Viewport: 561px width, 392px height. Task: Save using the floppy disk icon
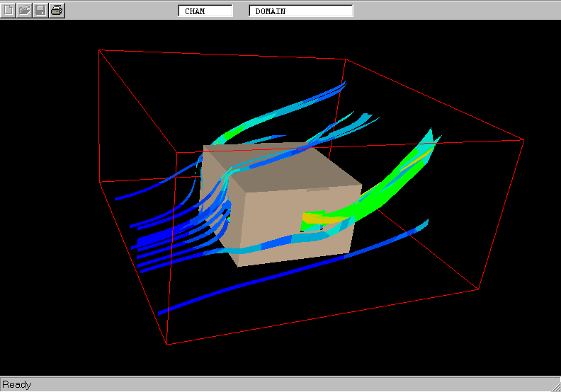coord(41,10)
